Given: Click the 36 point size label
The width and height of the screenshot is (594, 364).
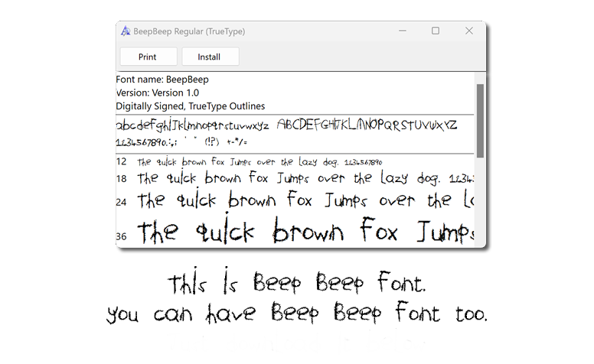Looking at the screenshot, I should tap(121, 236).
